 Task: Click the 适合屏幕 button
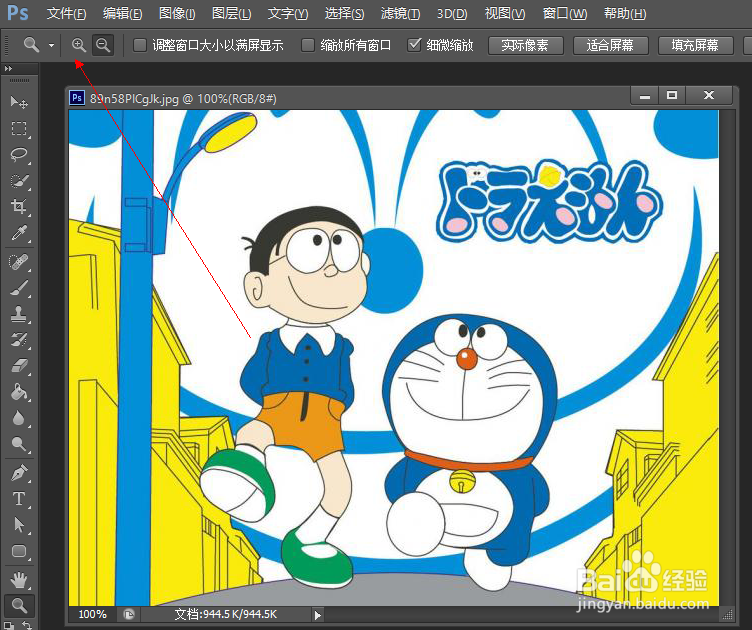pos(610,46)
